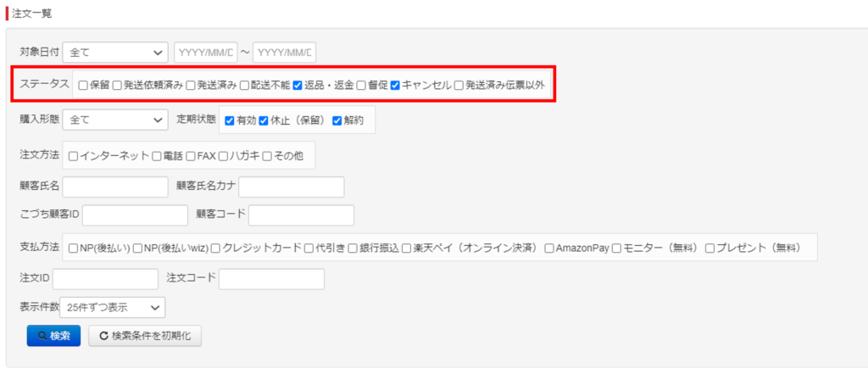
Task: Toggle the 配送不能 checkbox
Action: 244,86
